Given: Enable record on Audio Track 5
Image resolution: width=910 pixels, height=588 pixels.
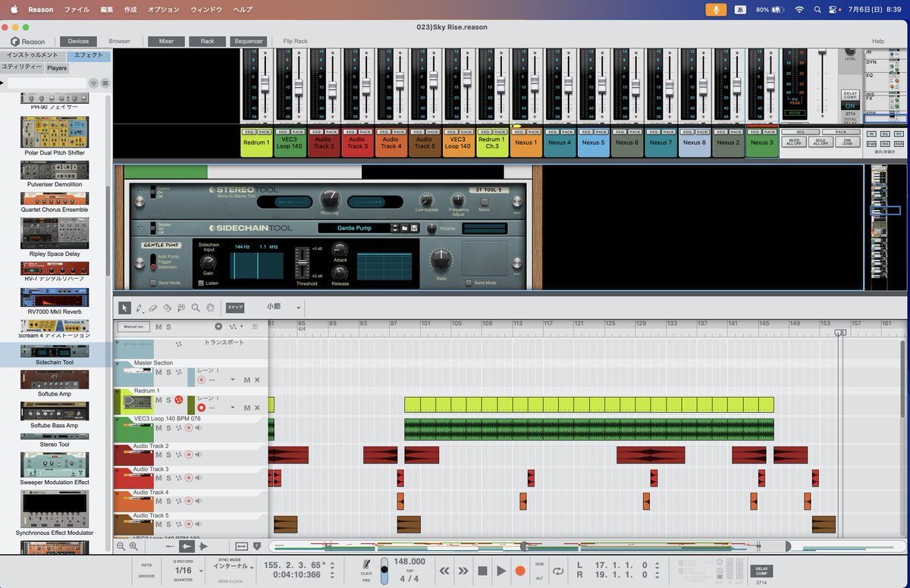Looking at the screenshot, I should pyautogui.click(x=189, y=524).
